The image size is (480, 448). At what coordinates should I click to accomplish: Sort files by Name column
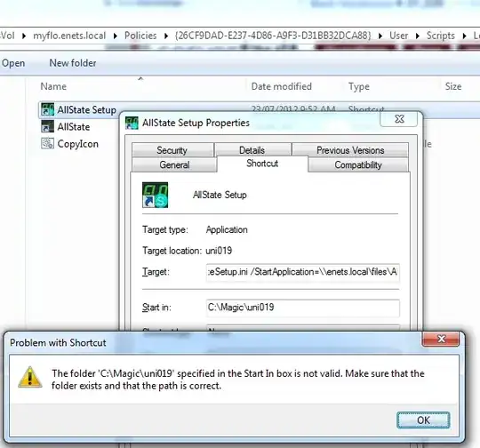click(x=53, y=86)
